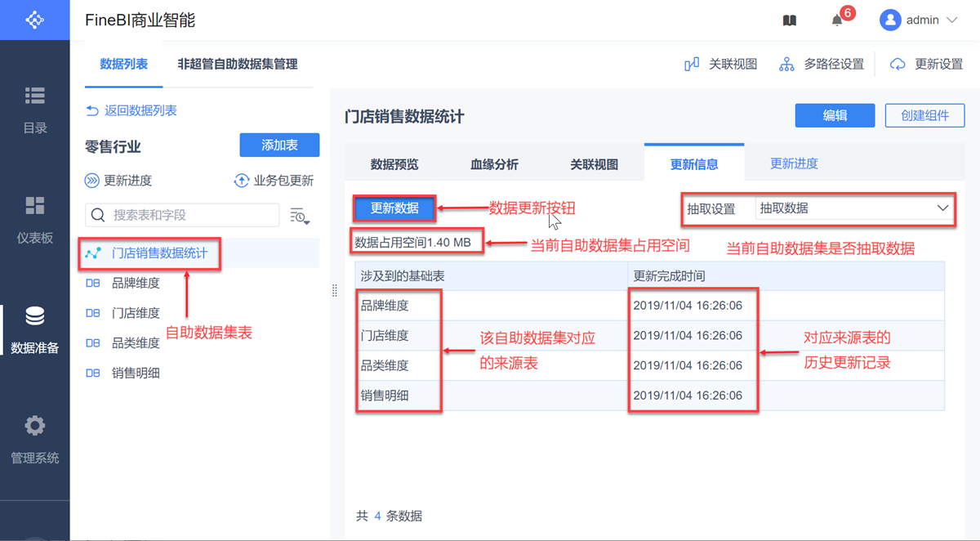Image resolution: width=980 pixels, height=541 pixels.
Task: Click the 编辑 button
Action: click(x=835, y=115)
